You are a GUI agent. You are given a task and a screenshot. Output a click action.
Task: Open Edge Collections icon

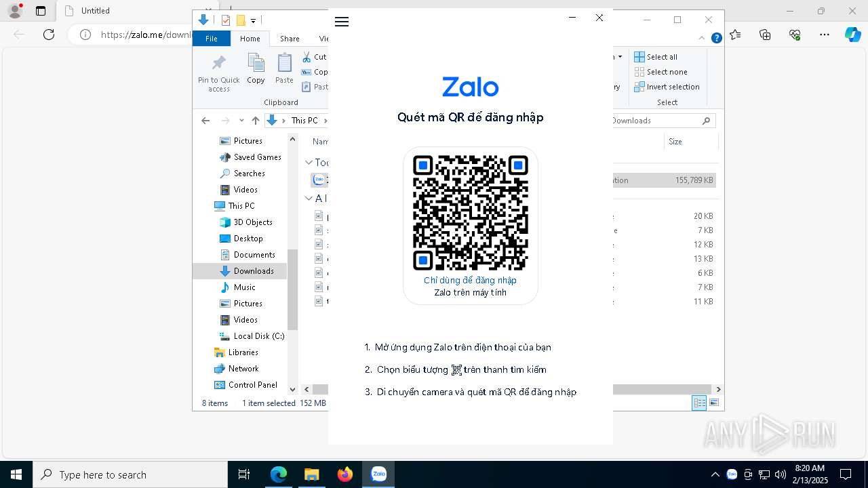pos(765,35)
